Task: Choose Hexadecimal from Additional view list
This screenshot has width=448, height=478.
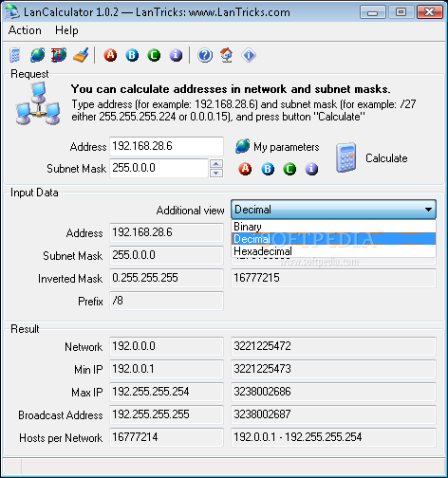Action: pyautogui.click(x=334, y=251)
